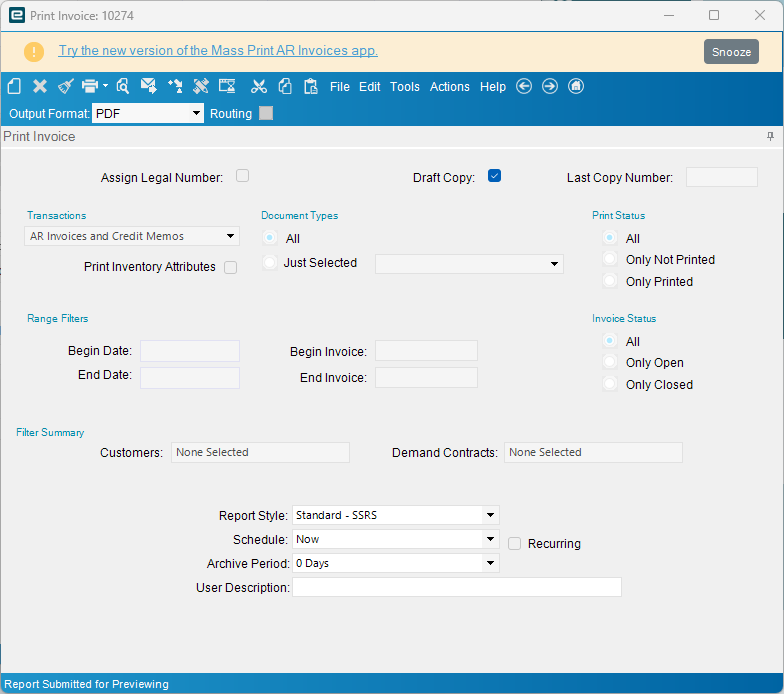Enable the Recurring checkbox
Screen dimensions: 784x694
(x=514, y=544)
